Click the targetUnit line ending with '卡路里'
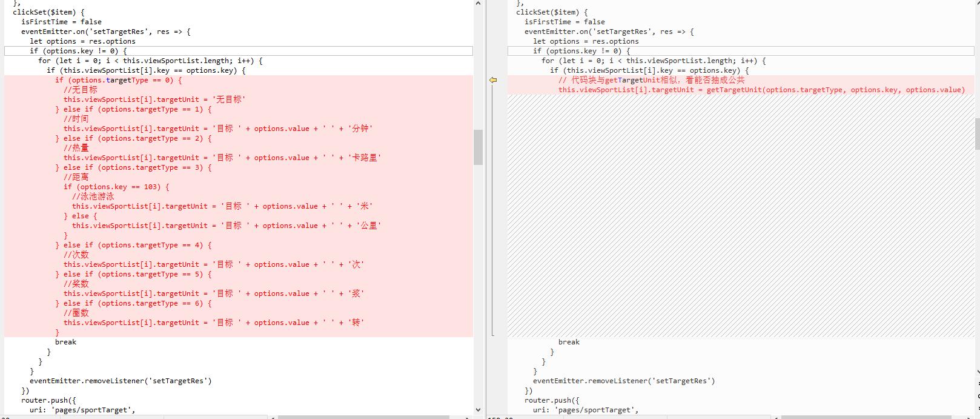 point(222,158)
